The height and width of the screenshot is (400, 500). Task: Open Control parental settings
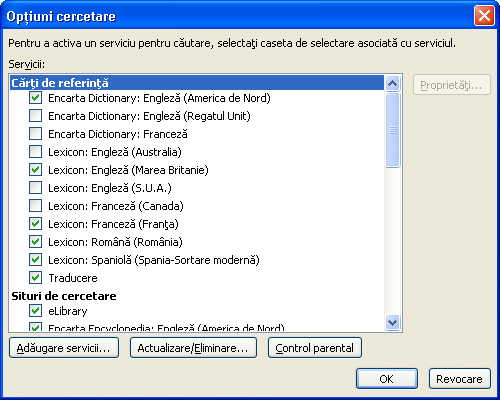point(315,348)
